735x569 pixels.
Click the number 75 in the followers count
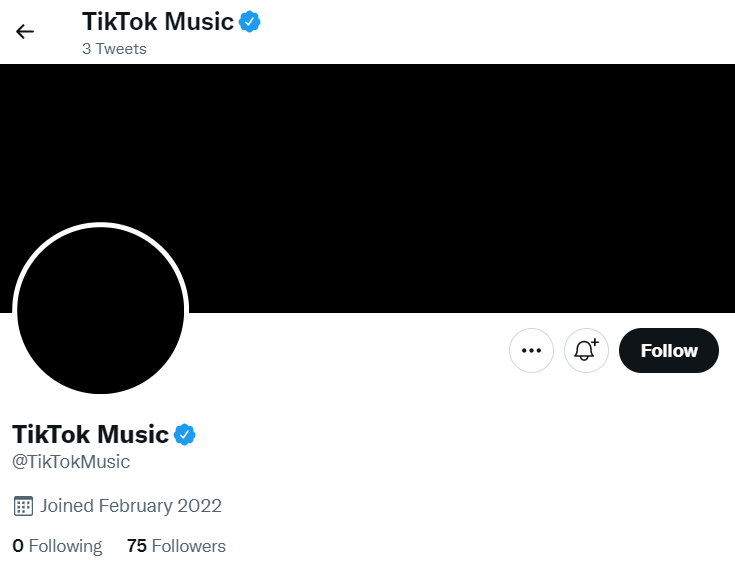137,546
